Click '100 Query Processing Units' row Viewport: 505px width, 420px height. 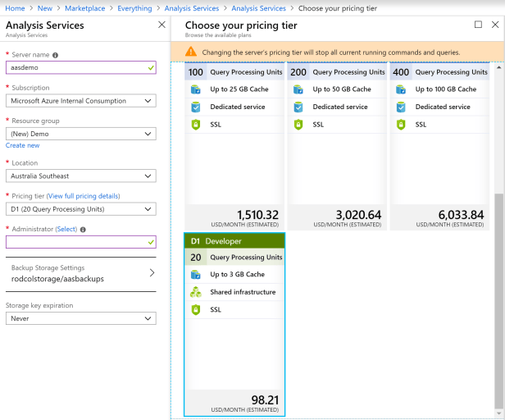tap(234, 72)
